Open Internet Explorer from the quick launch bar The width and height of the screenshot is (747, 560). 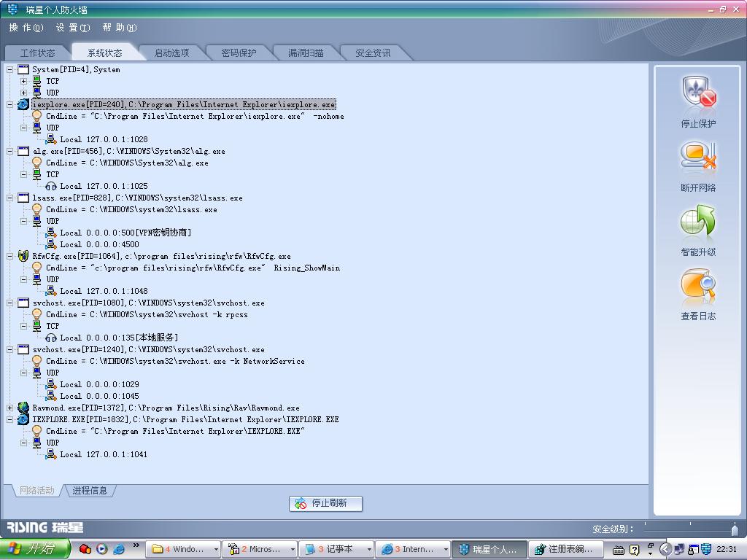point(119,549)
